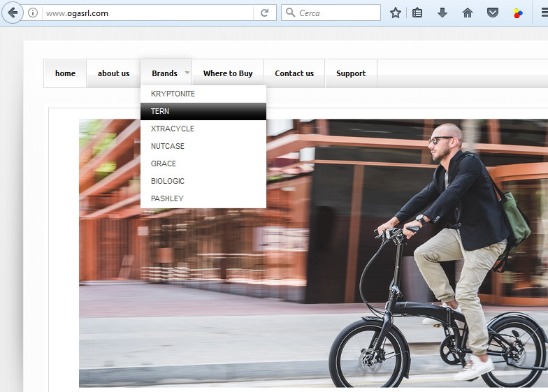
Task: Open site information icon in address bar
Action: click(33, 13)
